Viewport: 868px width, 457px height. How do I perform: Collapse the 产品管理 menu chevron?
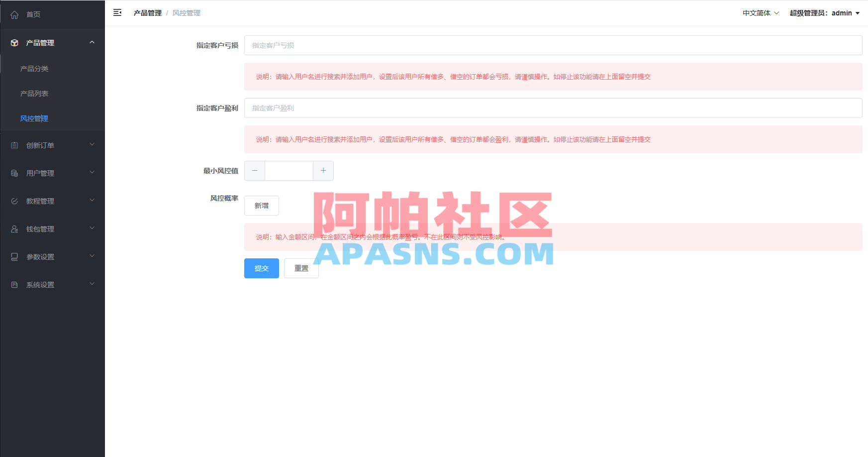92,42
